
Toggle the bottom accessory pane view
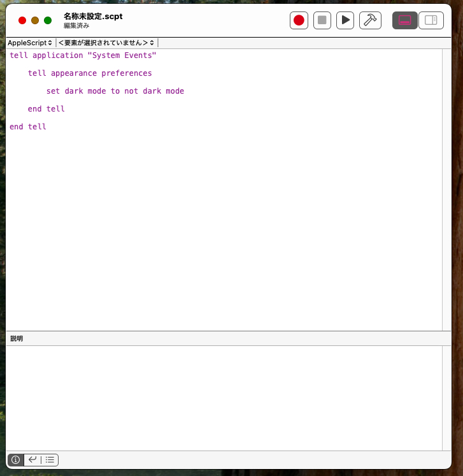coord(405,20)
